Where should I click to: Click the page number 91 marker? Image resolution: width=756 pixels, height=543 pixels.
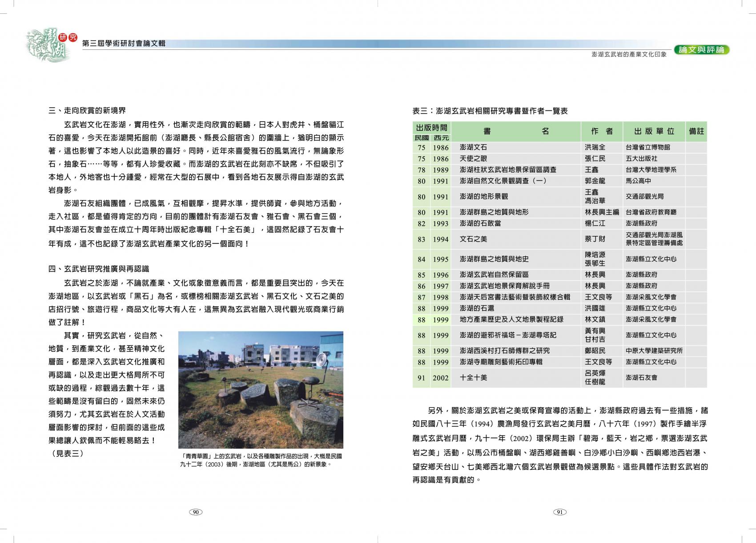(x=559, y=512)
